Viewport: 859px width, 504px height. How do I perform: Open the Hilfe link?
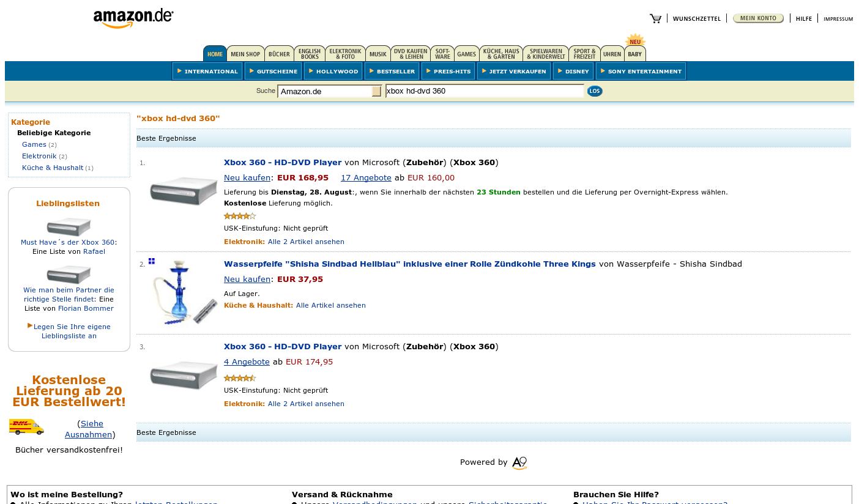[804, 19]
